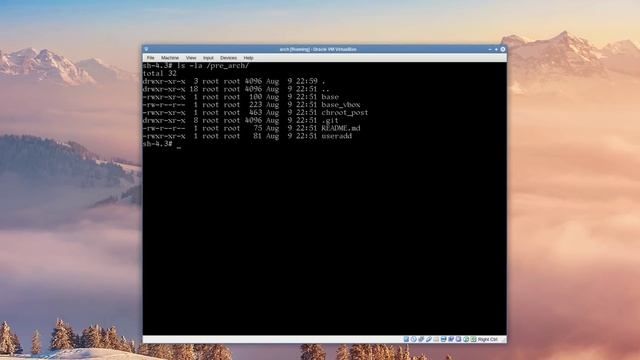Click the 'useradd' file name

tap(336, 136)
